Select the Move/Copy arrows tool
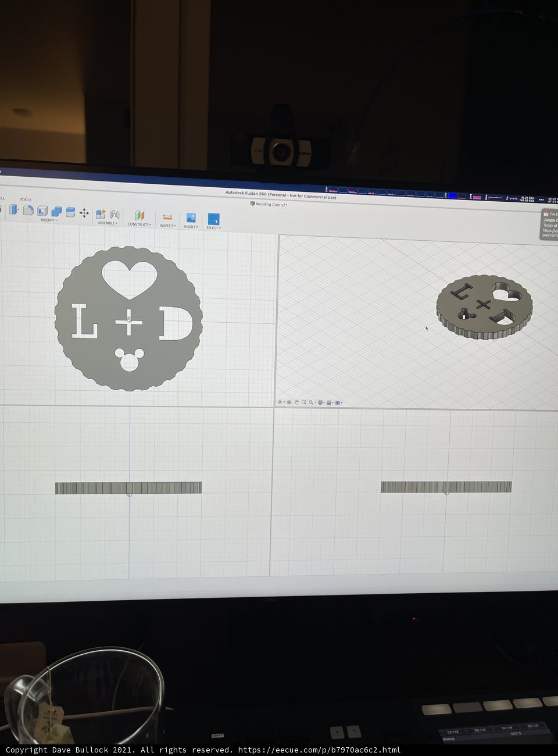The height and width of the screenshot is (756, 558). click(x=84, y=213)
